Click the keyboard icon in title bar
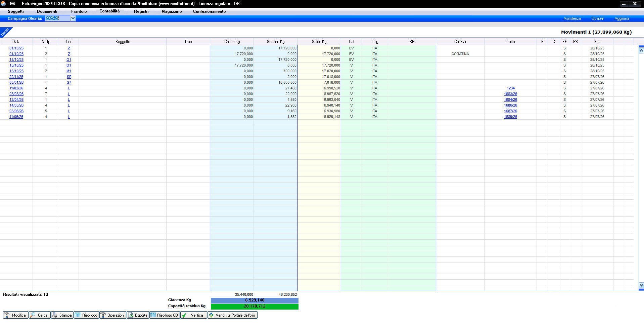The width and height of the screenshot is (644, 323). point(12,3)
